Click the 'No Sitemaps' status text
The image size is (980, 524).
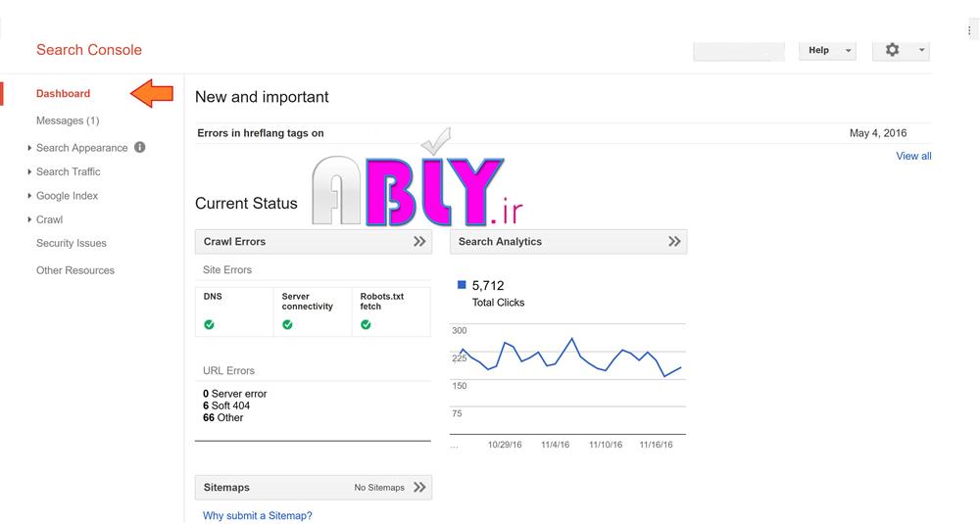379,488
